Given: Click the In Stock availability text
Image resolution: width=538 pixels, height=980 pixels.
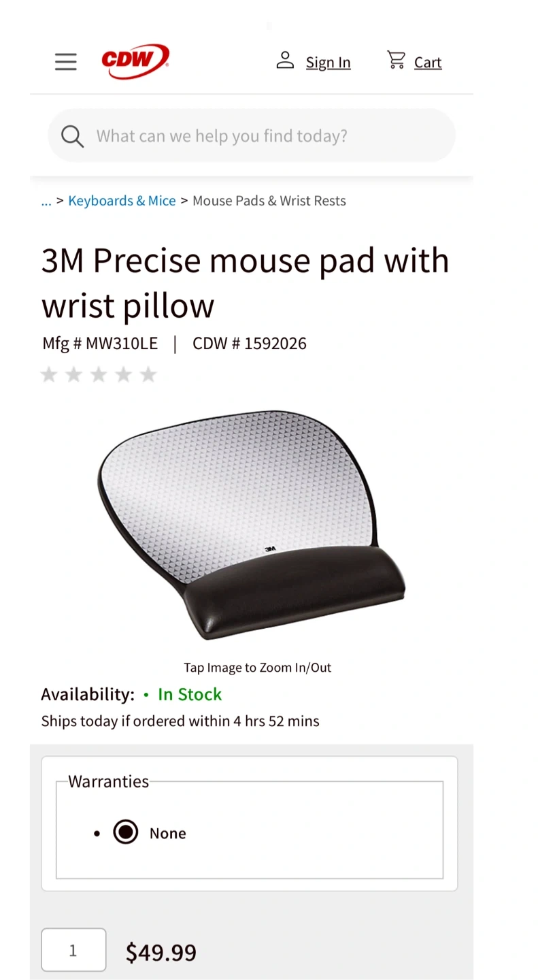Looking at the screenshot, I should [190, 694].
